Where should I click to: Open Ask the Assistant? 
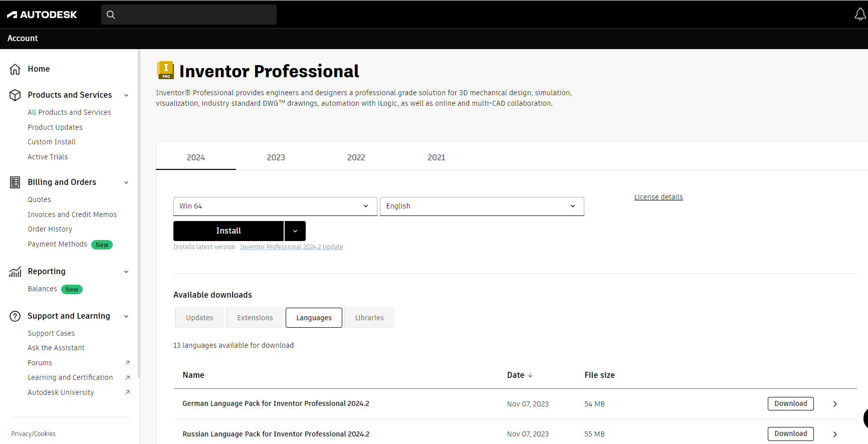click(56, 348)
